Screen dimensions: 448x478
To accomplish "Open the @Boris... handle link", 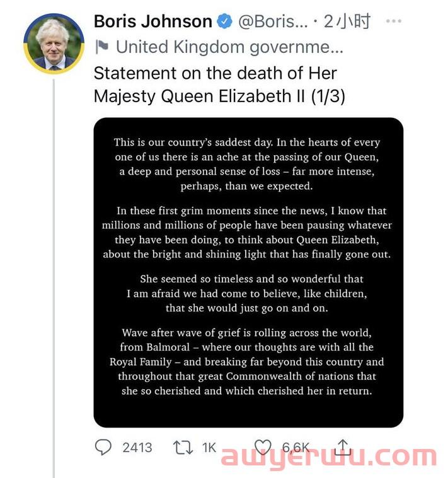I will (x=273, y=21).
